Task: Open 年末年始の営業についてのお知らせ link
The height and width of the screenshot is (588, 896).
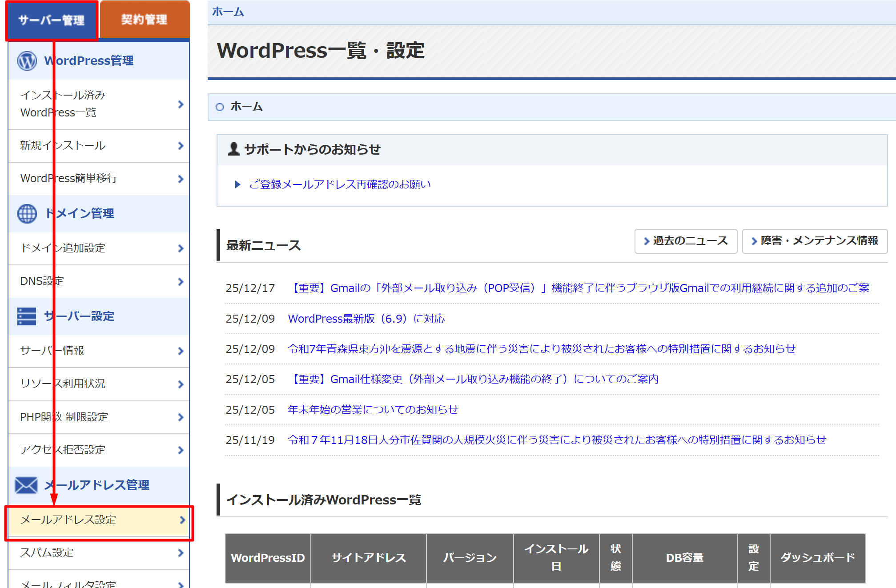Action: point(373,410)
